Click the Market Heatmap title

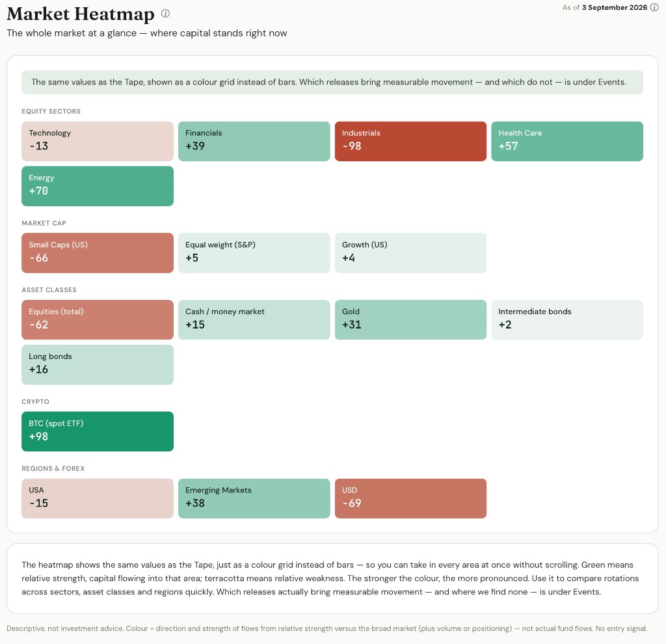(x=81, y=14)
